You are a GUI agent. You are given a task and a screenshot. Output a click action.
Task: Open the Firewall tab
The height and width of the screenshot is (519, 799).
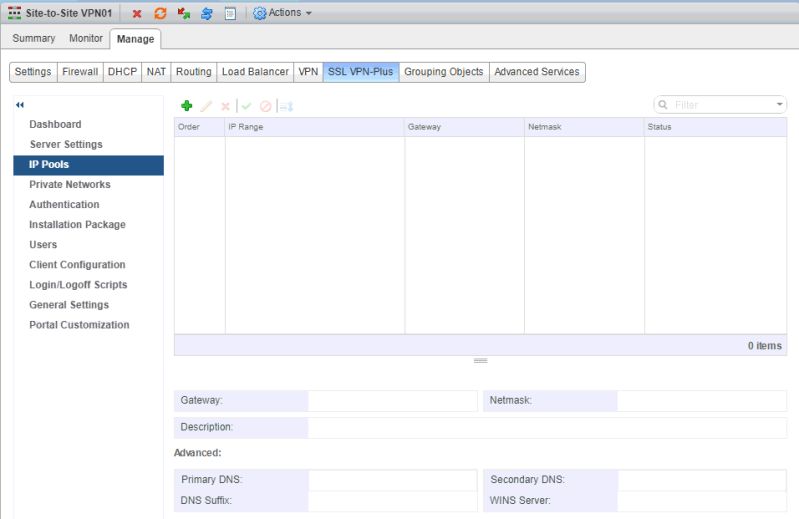[80, 72]
